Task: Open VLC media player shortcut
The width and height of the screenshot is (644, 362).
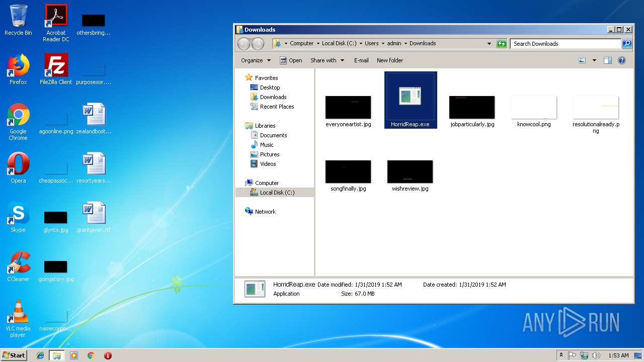Action: (18, 319)
